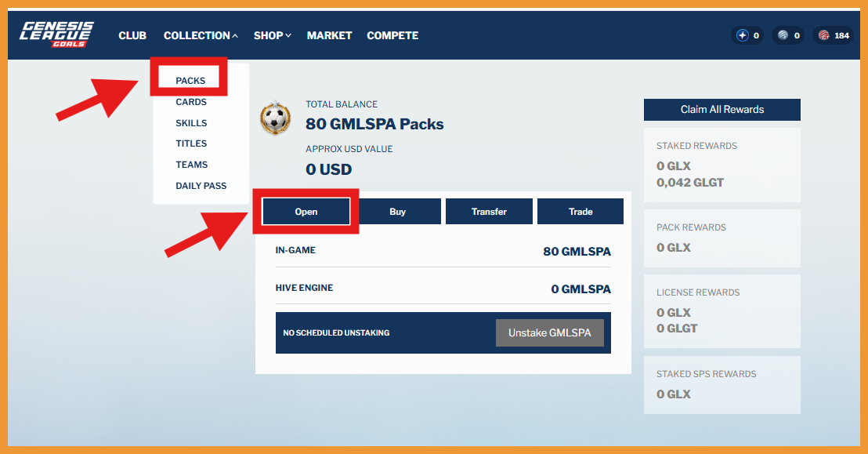Screen dimensions: 868x454
Task: Click the Transfer button
Action: [x=490, y=212]
